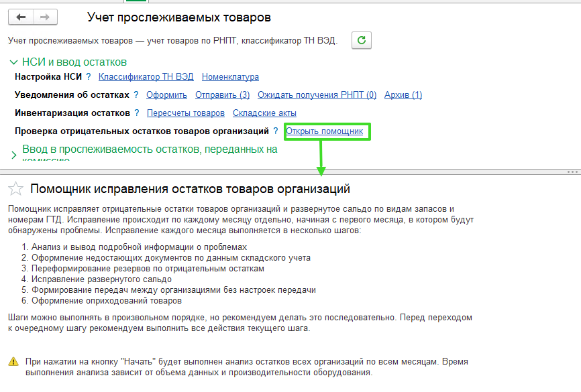Click the Настройка НСИ label
Viewport: 581px width, 392px height.
(48, 76)
